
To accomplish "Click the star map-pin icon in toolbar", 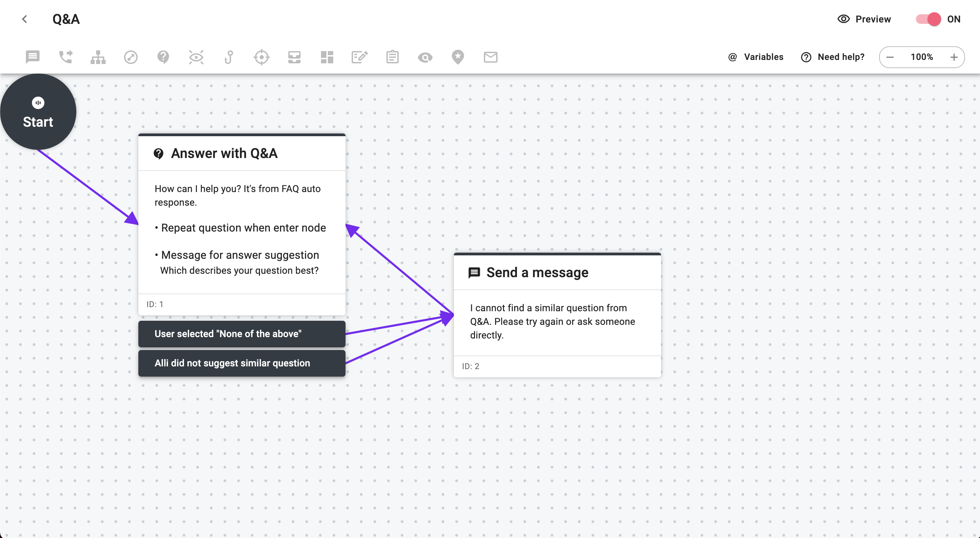I will 458,57.
